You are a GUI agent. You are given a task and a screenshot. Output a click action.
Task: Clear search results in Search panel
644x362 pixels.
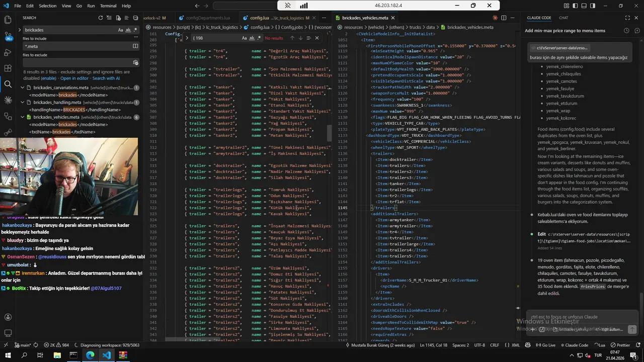109,18
